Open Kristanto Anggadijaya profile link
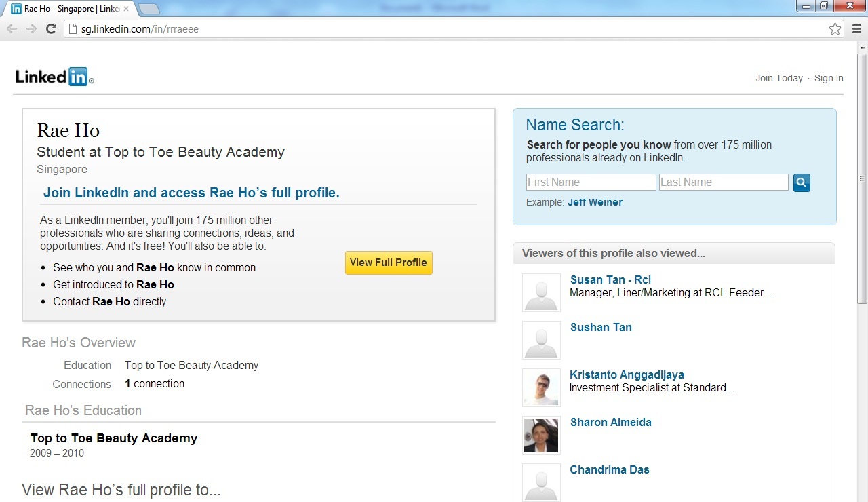868x502 pixels. pyautogui.click(x=627, y=374)
